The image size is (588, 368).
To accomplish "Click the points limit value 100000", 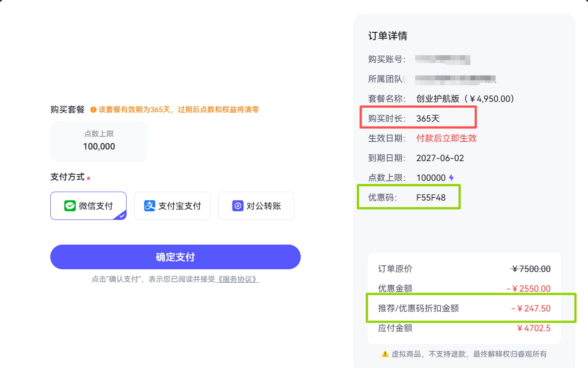I will click(431, 178).
